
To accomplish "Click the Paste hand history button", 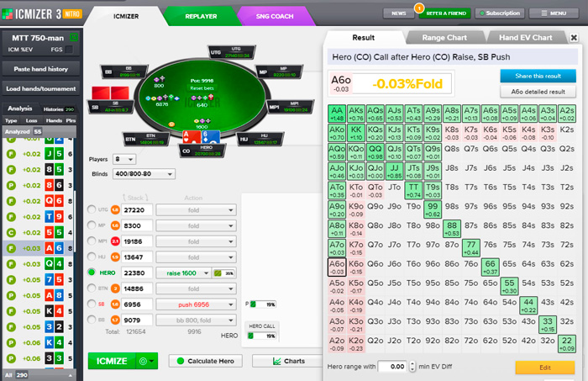I will [x=41, y=69].
